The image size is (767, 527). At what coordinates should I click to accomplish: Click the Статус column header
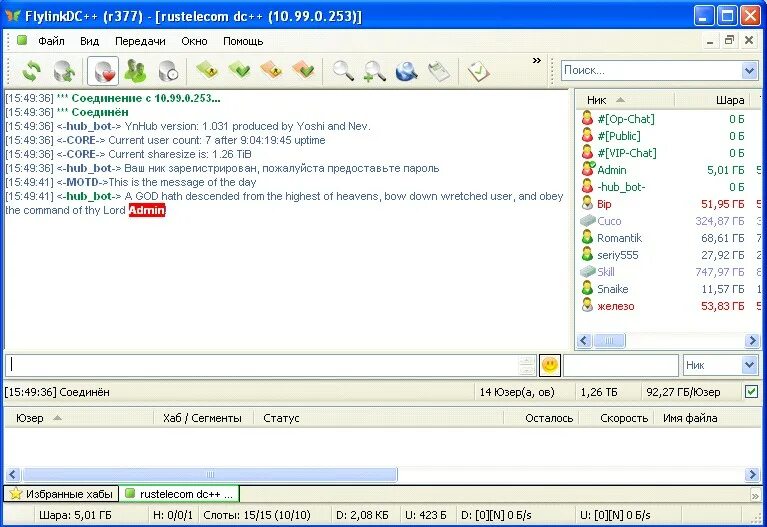point(379,418)
